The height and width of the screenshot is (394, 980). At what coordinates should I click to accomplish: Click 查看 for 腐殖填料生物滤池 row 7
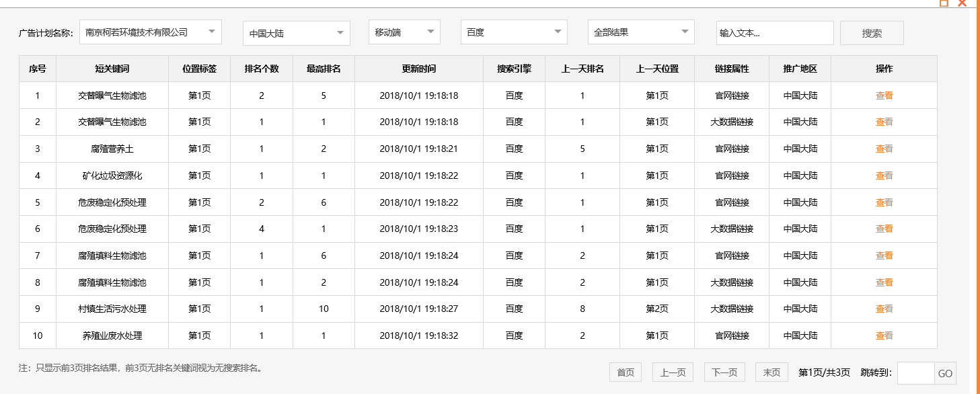click(x=883, y=255)
